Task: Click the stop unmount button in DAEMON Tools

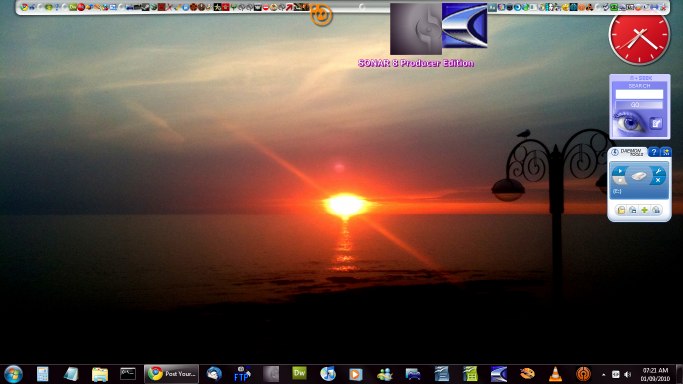Action: [619, 180]
